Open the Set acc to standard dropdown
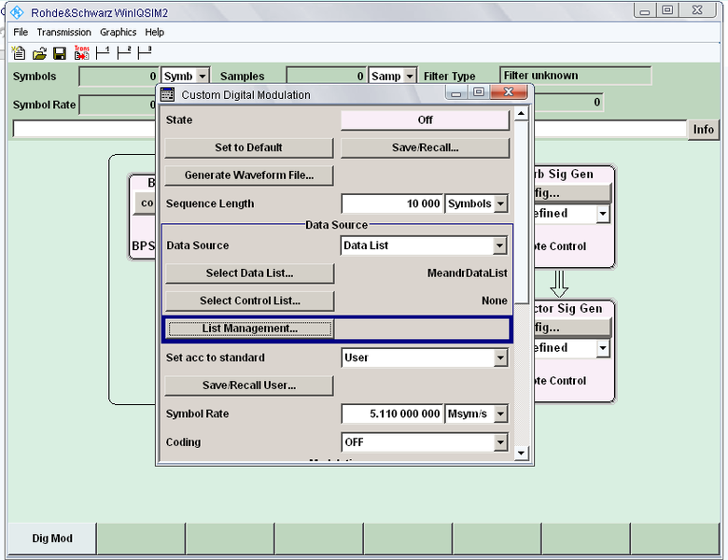728x560 pixels. [x=499, y=357]
